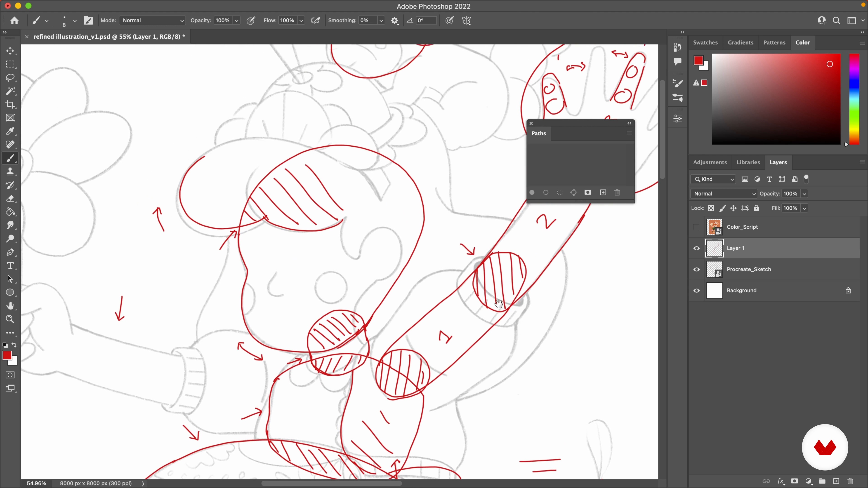Open the layer Opacity dropdown
The image size is (868, 488).
click(x=805, y=194)
